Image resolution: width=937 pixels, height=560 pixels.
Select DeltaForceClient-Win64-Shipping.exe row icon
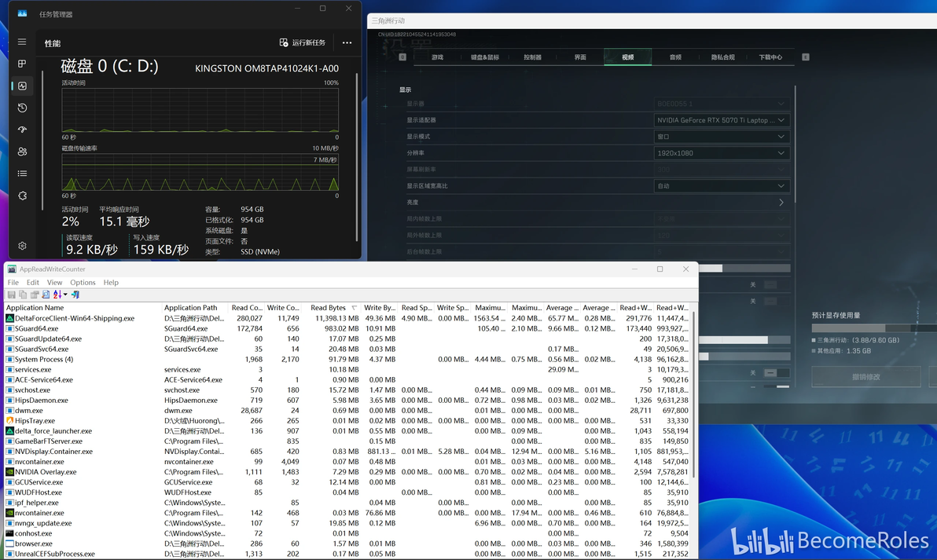click(9, 319)
